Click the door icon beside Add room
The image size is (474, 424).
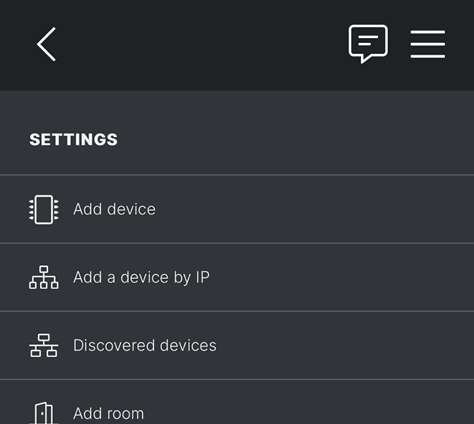click(x=44, y=413)
